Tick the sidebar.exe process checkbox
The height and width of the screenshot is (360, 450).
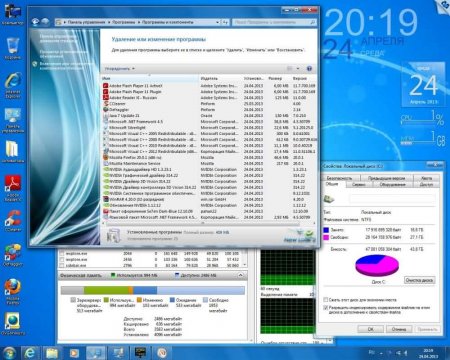[62, 265]
